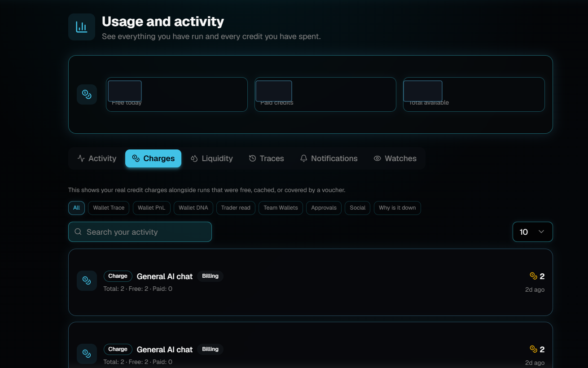Filter charges by Wallet PnL
This screenshot has height=368, width=588.
coord(151,208)
